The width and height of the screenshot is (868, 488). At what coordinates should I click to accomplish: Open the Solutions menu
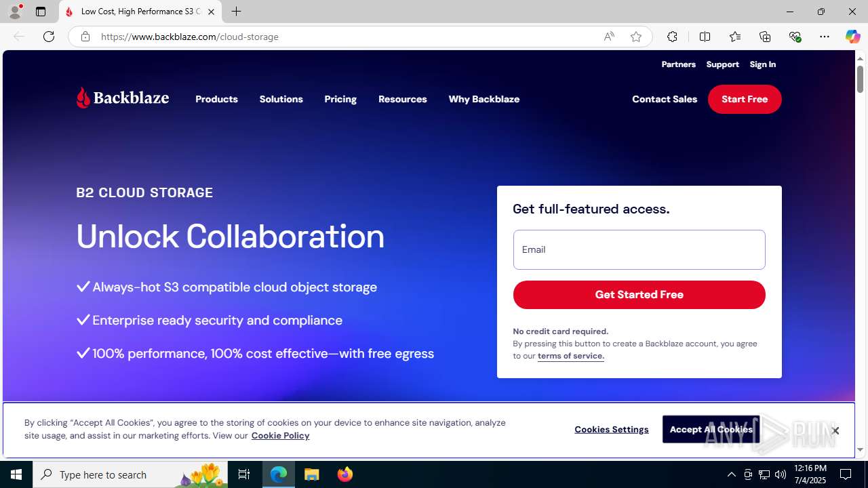coord(281,99)
